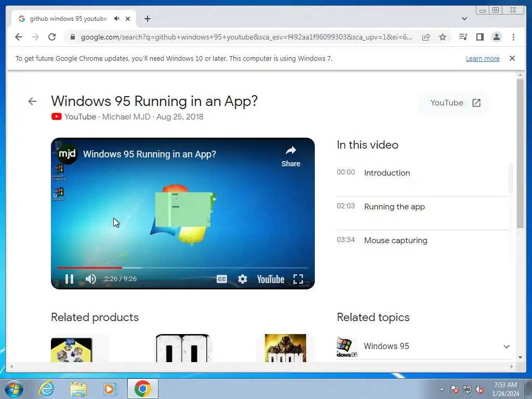532x399 pixels.
Task: Open the DOOM related product thumbnail
Action: (285, 348)
